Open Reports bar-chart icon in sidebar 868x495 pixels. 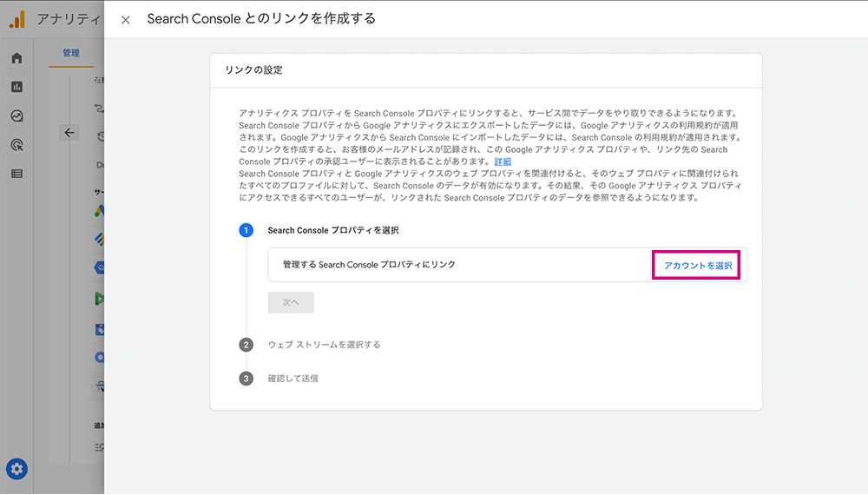pyautogui.click(x=16, y=87)
